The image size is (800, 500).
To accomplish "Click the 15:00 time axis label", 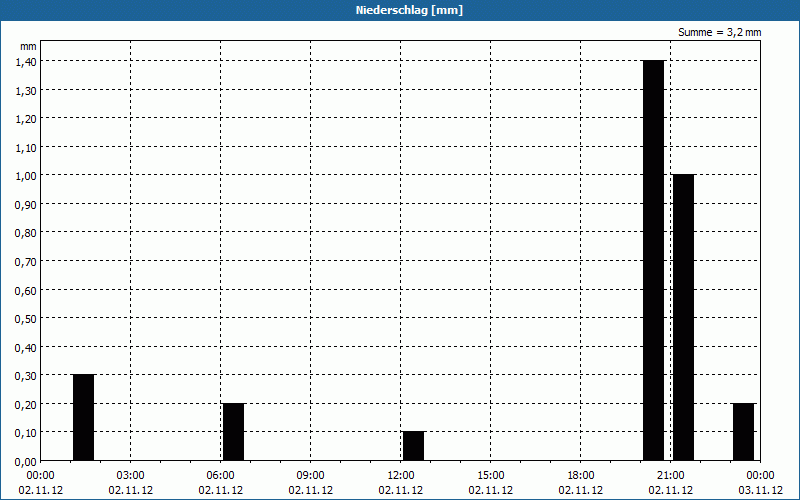I will [490, 475].
